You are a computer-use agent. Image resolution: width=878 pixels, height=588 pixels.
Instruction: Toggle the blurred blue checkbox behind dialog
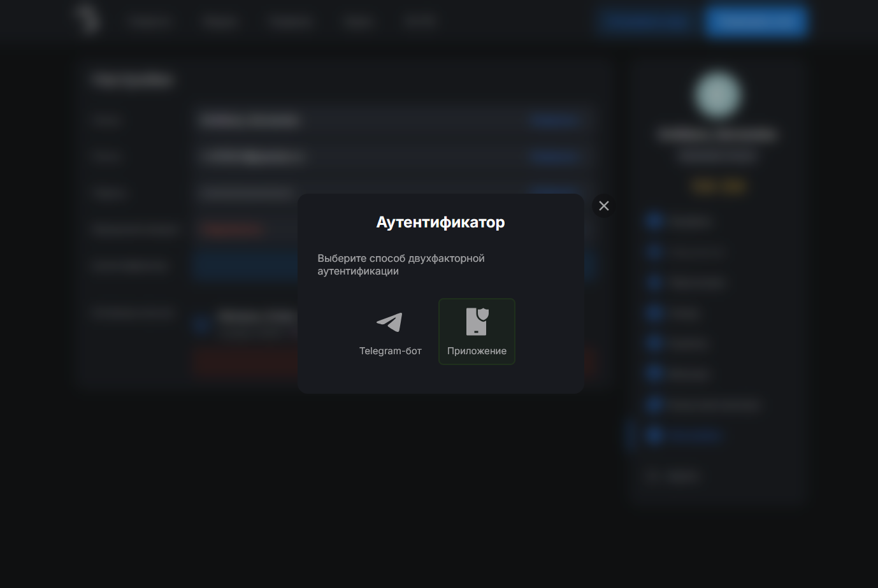[x=201, y=325]
